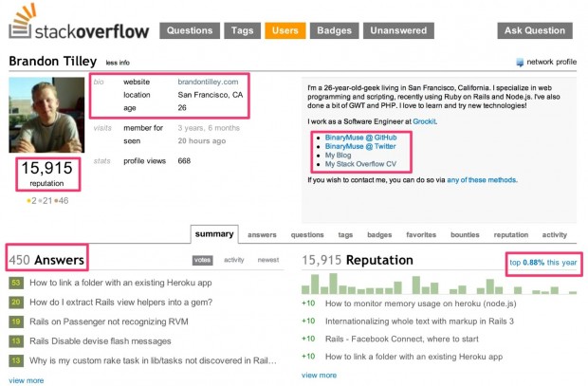Switch to the favorites tab
Image resolution: width=588 pixels, height=386 pixels.
coord(421,235)
